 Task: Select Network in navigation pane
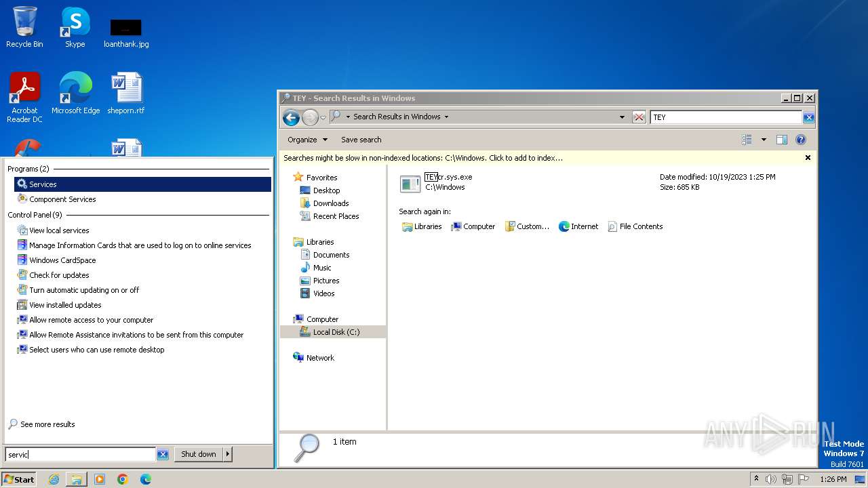(314, 358)
